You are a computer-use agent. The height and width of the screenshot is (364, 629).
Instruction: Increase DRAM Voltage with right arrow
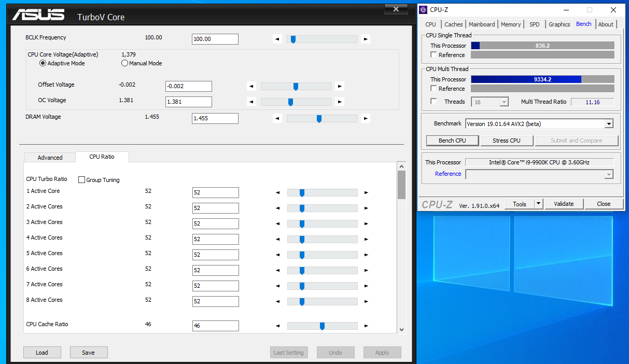tap(366, 118)
